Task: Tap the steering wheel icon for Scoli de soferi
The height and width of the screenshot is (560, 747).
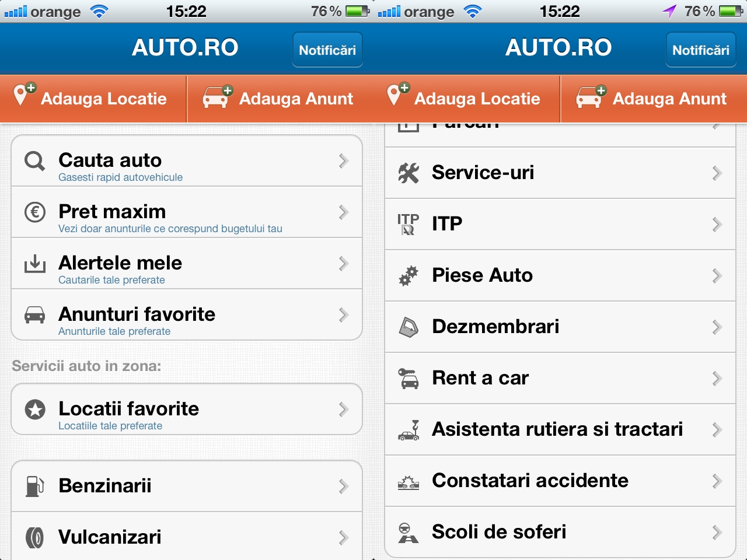Action: pos(408,533)
